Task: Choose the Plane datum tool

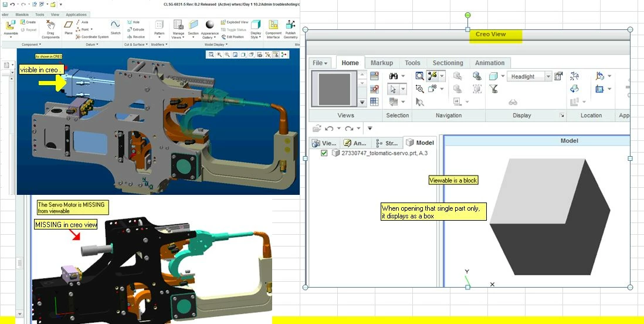Action: click(x=68, y=28)
